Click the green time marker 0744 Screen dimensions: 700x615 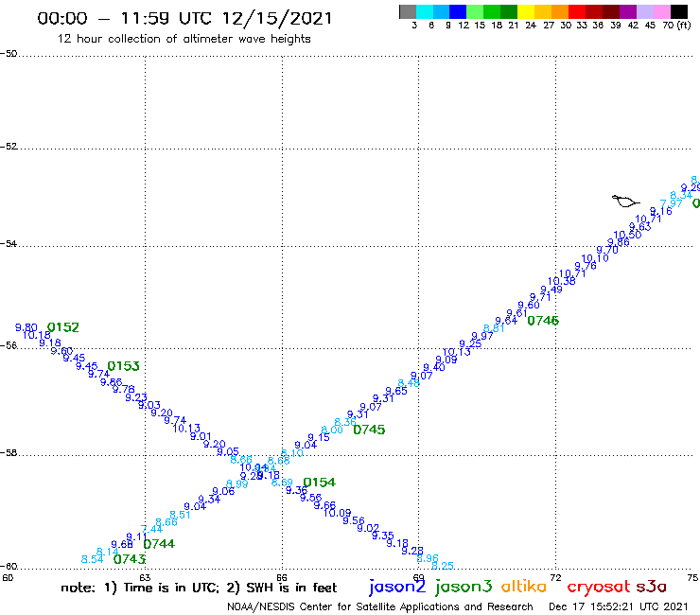tap(159, 544)
